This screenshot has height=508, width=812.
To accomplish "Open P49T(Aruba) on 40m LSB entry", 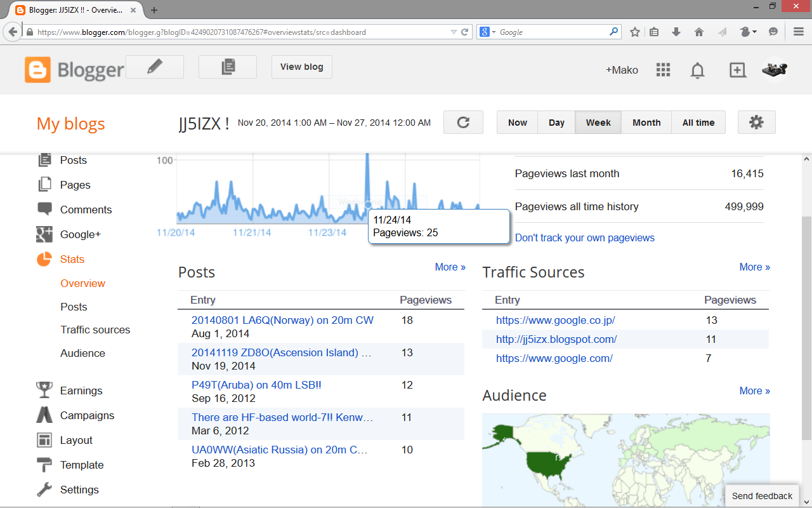I will tap(256, 385).
